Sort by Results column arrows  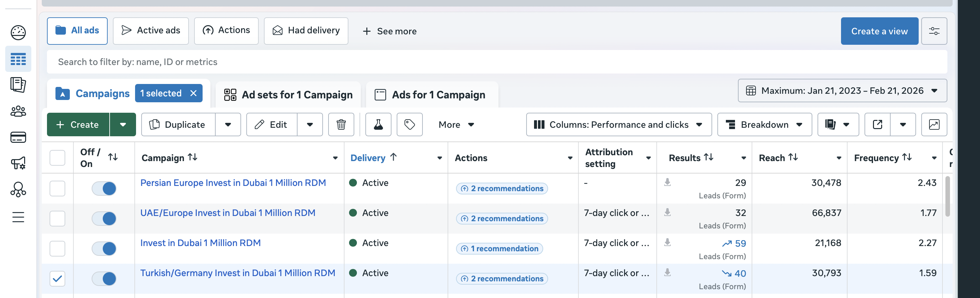coord(708,157)
